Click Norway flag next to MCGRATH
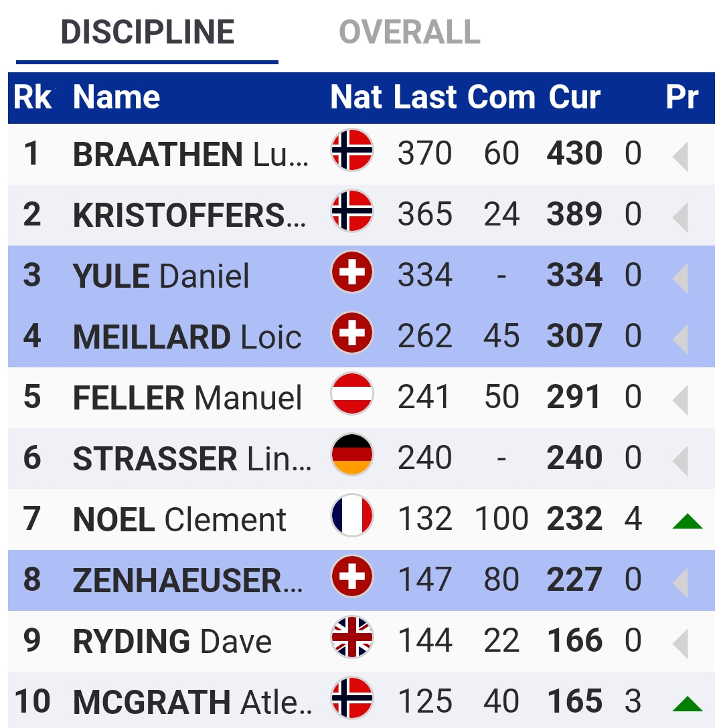 pos(351,699)
